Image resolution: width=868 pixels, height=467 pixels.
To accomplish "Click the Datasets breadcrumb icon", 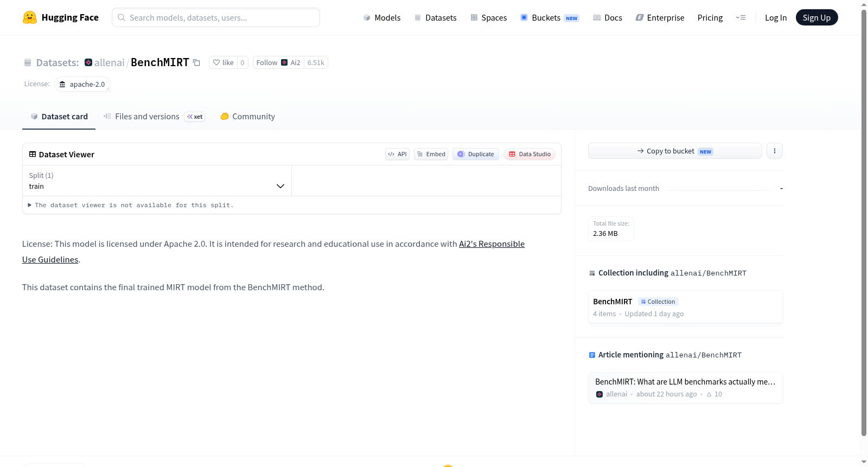I will click(x=28, y=63).
